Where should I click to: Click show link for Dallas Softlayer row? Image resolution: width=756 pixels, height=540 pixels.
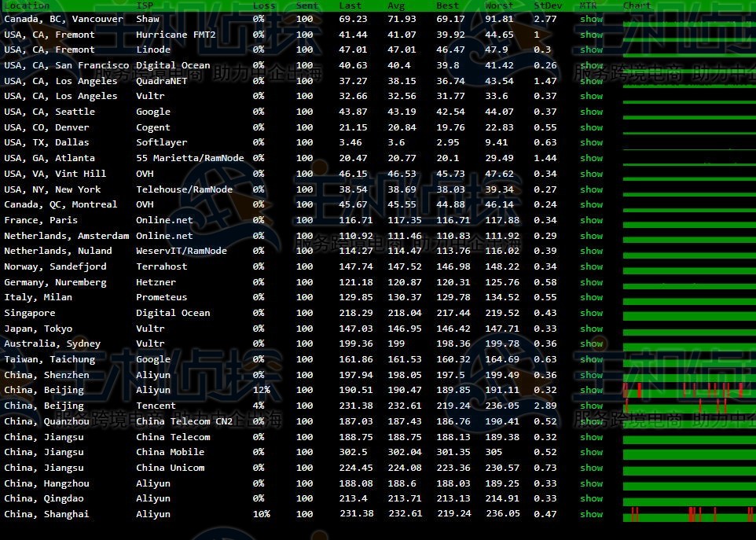pos(591,143)
